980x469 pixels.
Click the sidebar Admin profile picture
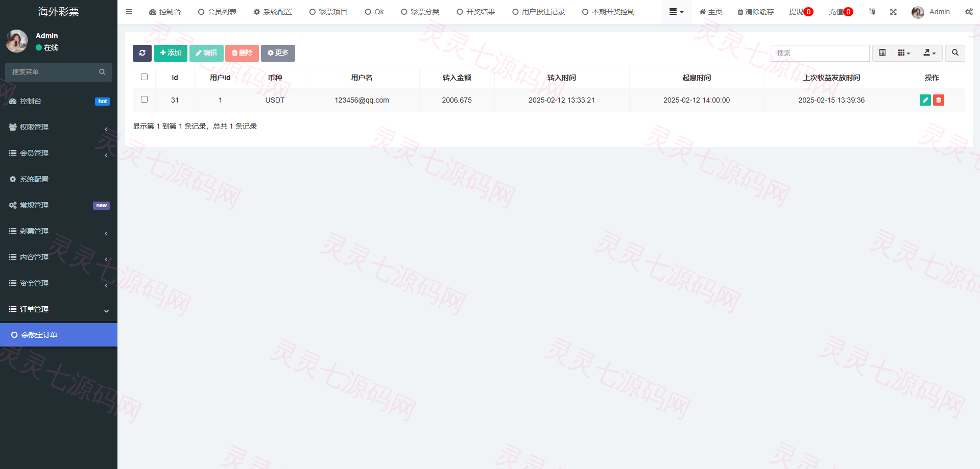tap(17, 41)
